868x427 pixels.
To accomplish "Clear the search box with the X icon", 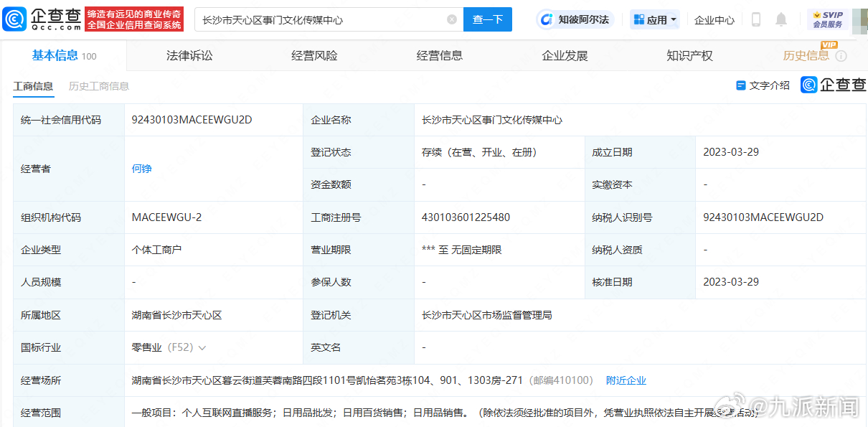I will [452, 19].
